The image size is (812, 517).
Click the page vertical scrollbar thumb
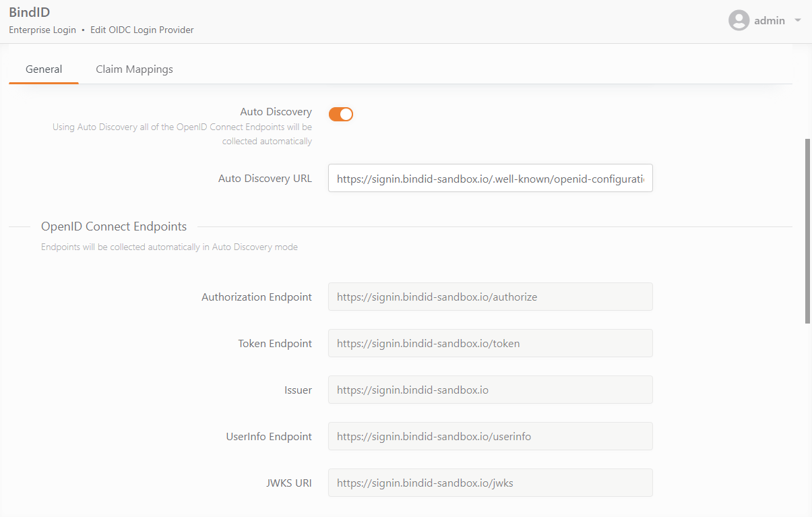coord(808,231)
